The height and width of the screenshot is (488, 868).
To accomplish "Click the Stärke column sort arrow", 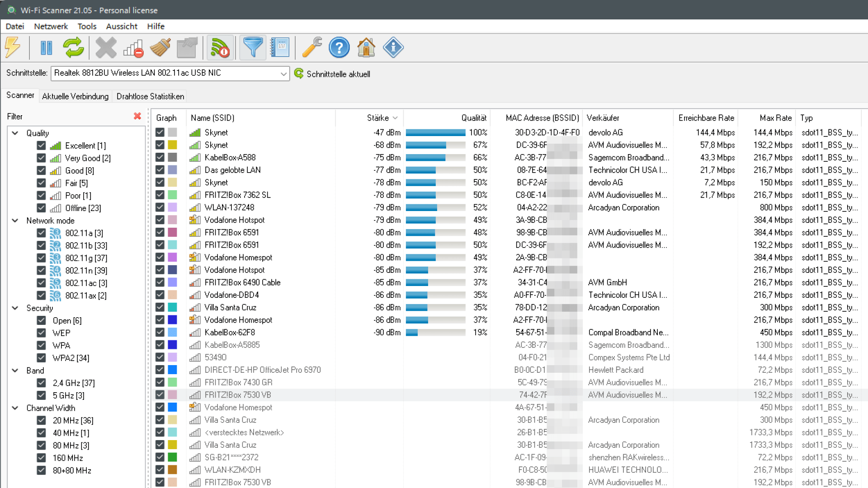I will [x=395, y=118].
